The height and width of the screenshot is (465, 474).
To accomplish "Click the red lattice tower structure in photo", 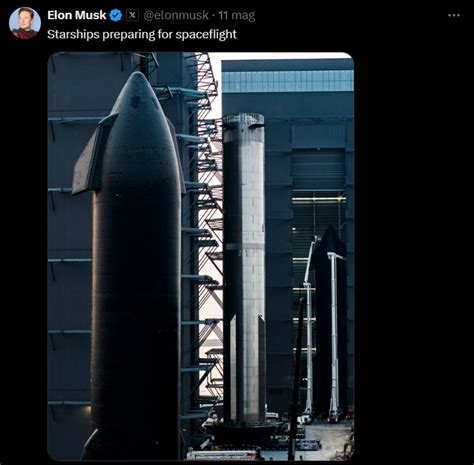I will 210,233.
